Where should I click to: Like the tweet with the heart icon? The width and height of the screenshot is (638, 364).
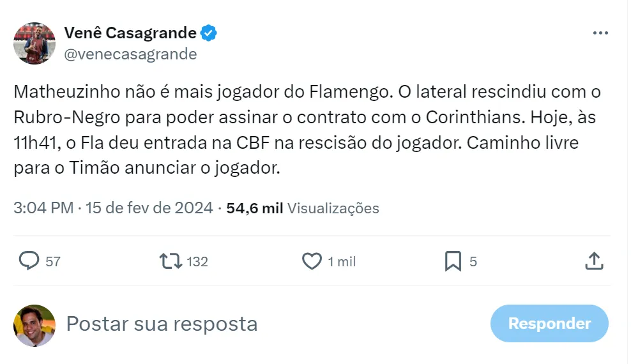point(312,261)
